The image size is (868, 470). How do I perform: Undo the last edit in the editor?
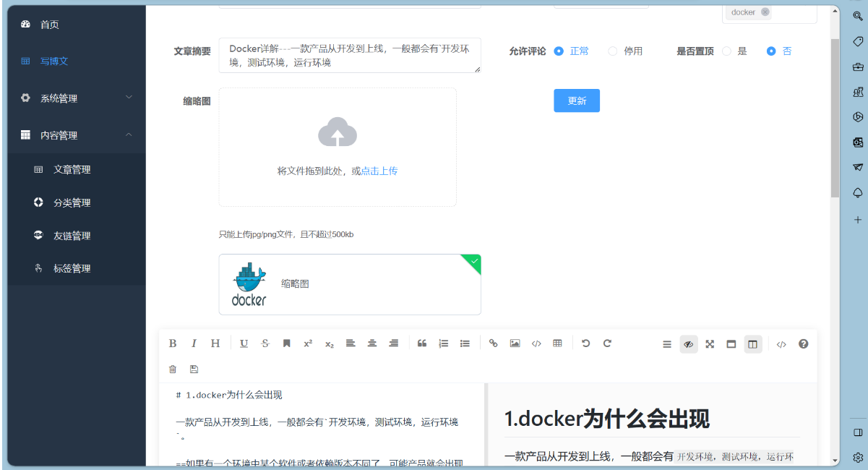pos(586,343)
